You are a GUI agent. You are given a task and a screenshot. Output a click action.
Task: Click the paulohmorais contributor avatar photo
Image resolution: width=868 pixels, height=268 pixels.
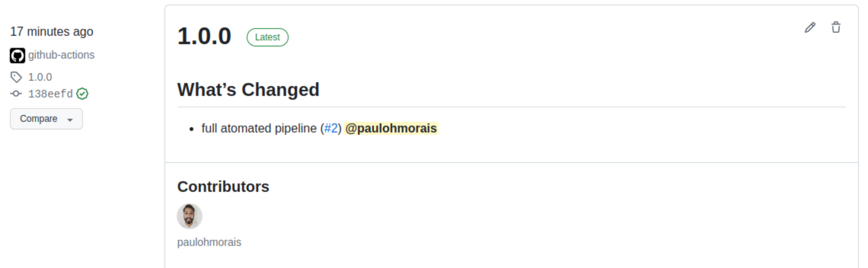click(x=189, y=216)
